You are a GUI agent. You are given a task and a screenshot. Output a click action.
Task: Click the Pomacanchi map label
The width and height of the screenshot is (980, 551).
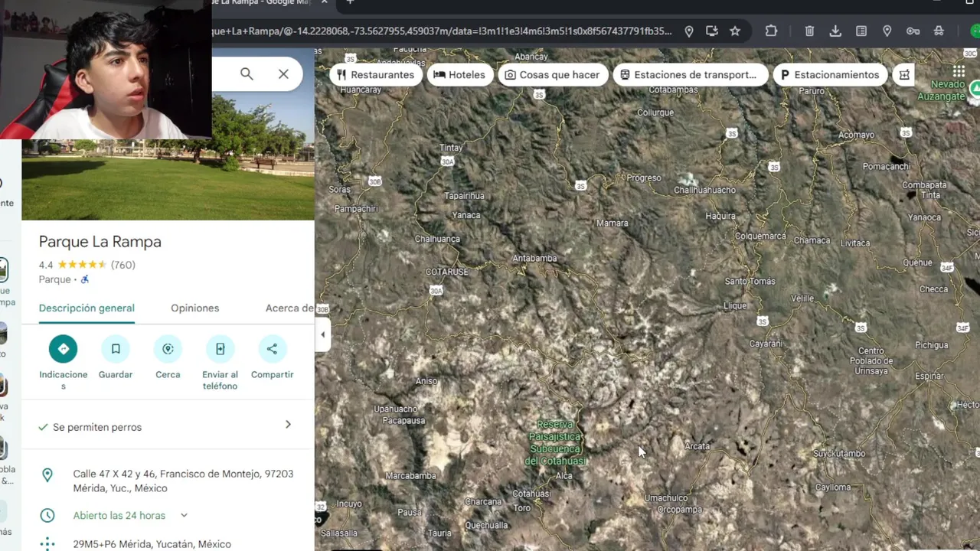coord(887,167)
